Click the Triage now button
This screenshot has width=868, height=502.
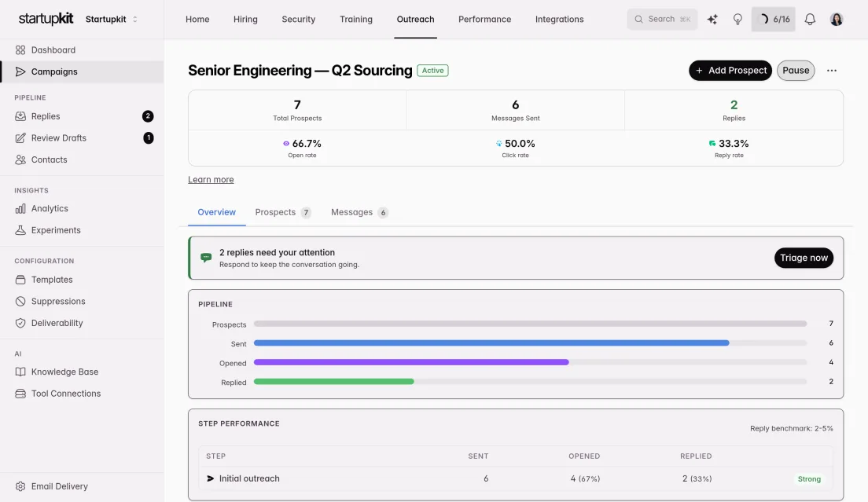(x=804, y=258)
